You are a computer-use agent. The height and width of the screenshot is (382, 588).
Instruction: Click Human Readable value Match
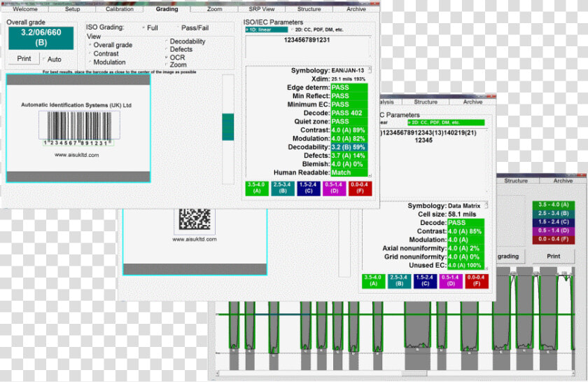[x=349, y=172]
